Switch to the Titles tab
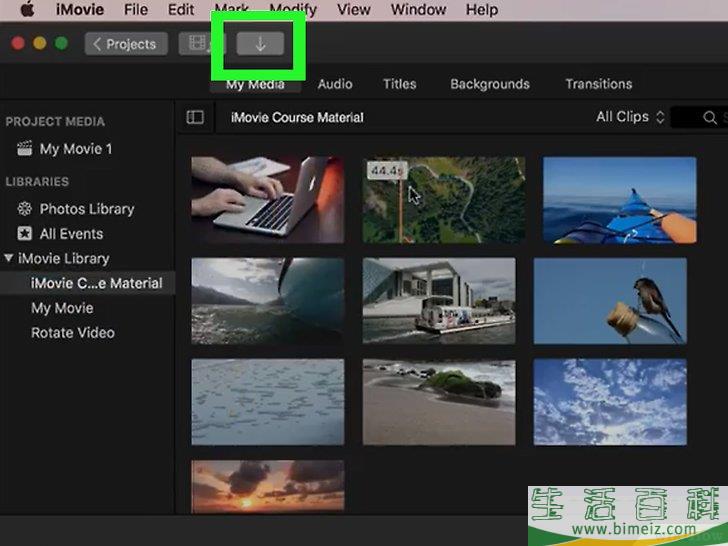 [399, 84]
